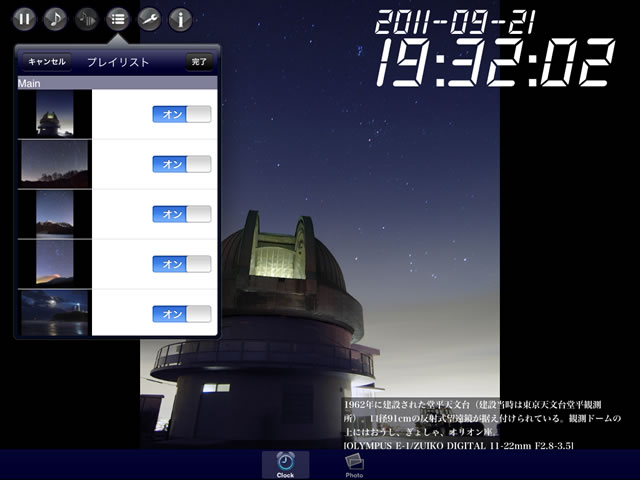Select the observatory dome thumbnail in playlist
The image size is (640, 480).
pyautogui.click(x=55, y=114)
